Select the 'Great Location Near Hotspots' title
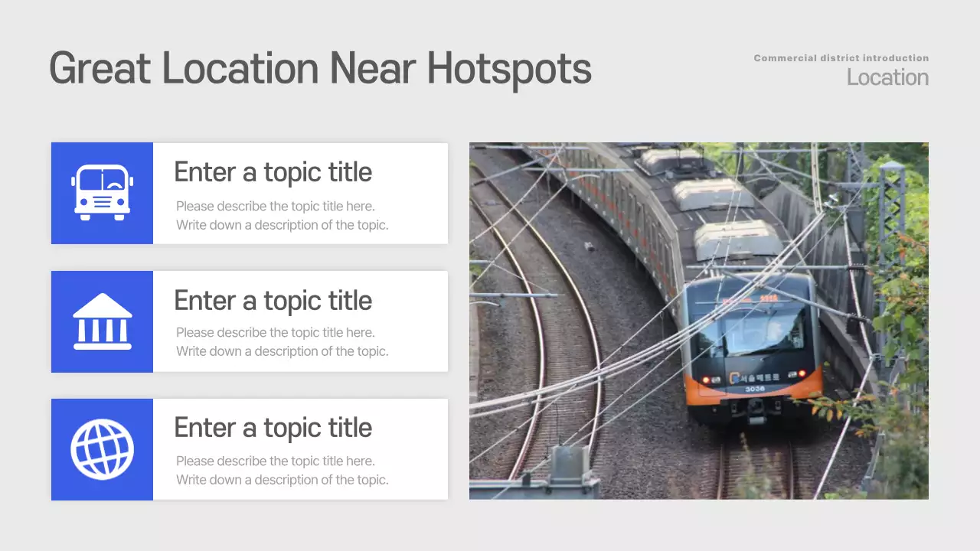Viewport: 980px width, 551px height. tap(320, 68)
